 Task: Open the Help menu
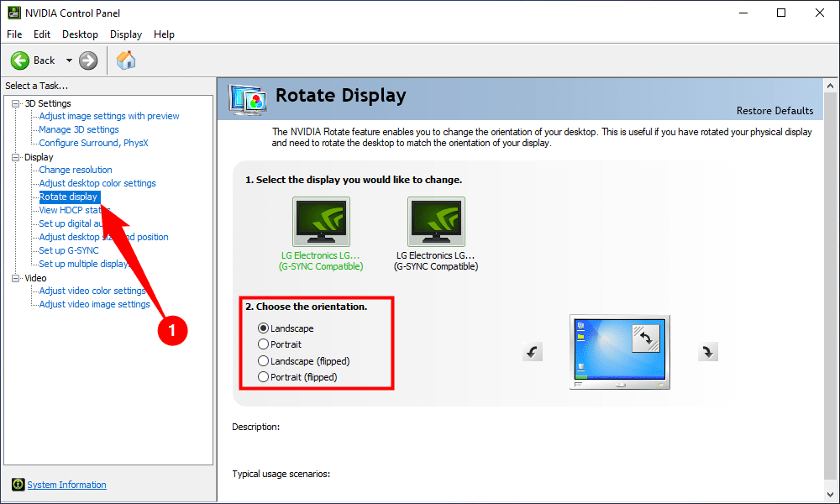coord(164,34)
